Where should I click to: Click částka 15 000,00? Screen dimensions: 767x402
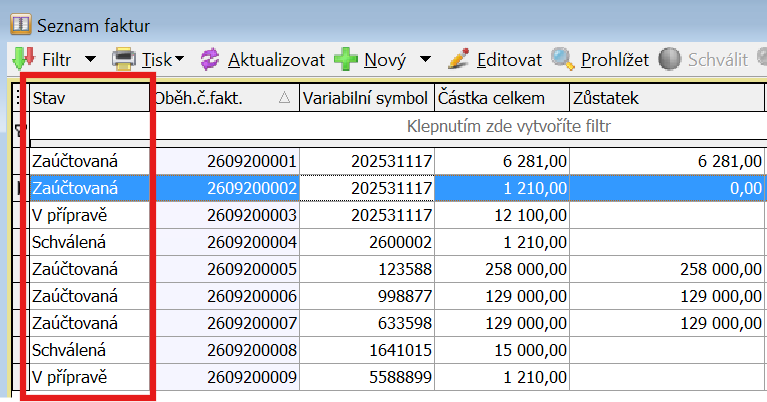pos(531,350)
